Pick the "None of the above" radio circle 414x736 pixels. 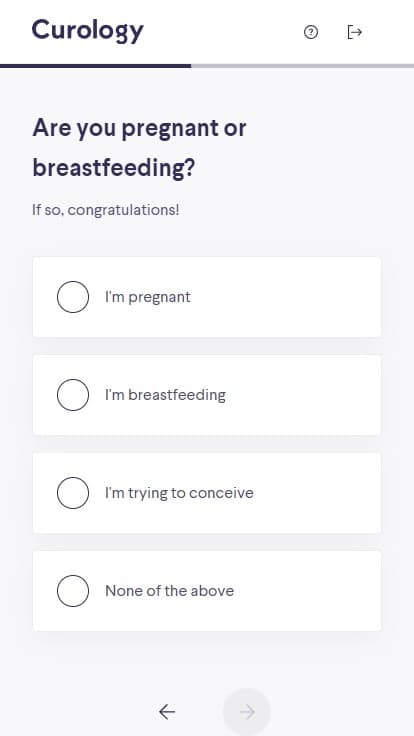click(x=73, y=590)
